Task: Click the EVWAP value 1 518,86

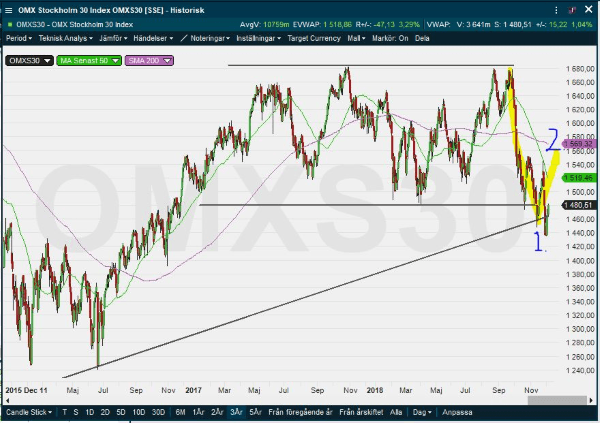Action: coord(337,24)
